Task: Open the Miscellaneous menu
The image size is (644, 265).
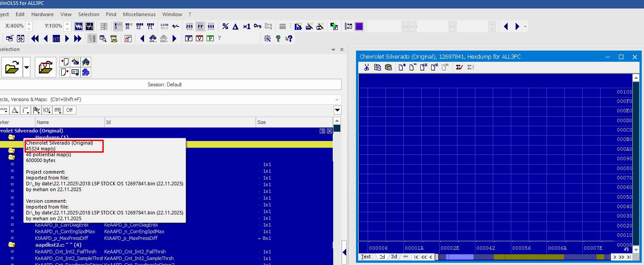Action: click(139, 14)
